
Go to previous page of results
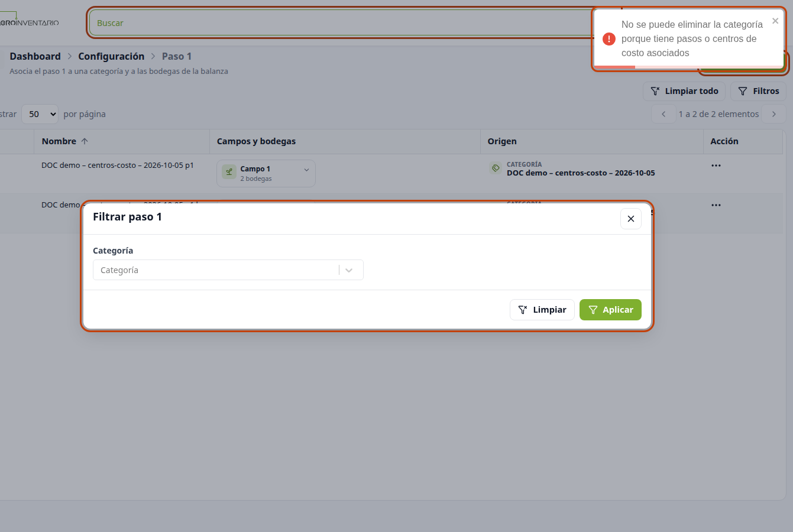(663, 114)
